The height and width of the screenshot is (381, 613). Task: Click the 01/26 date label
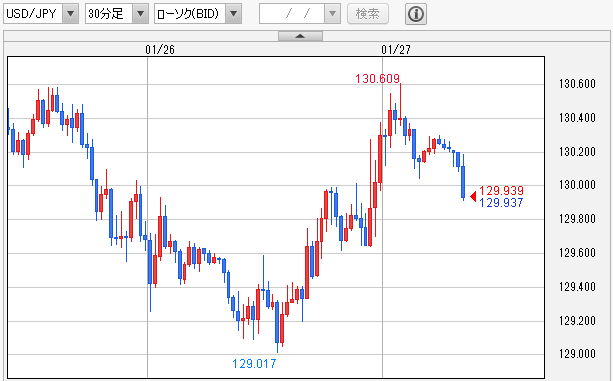coord(160,50)
